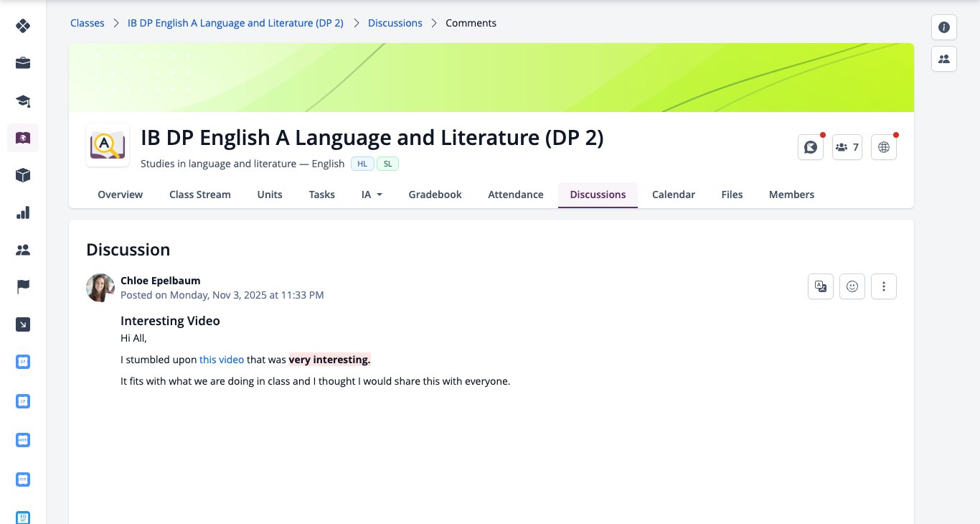The height and width of the screenshot is (524, 980).
Task: Click the HL level badge
Action: click(362, 164)
